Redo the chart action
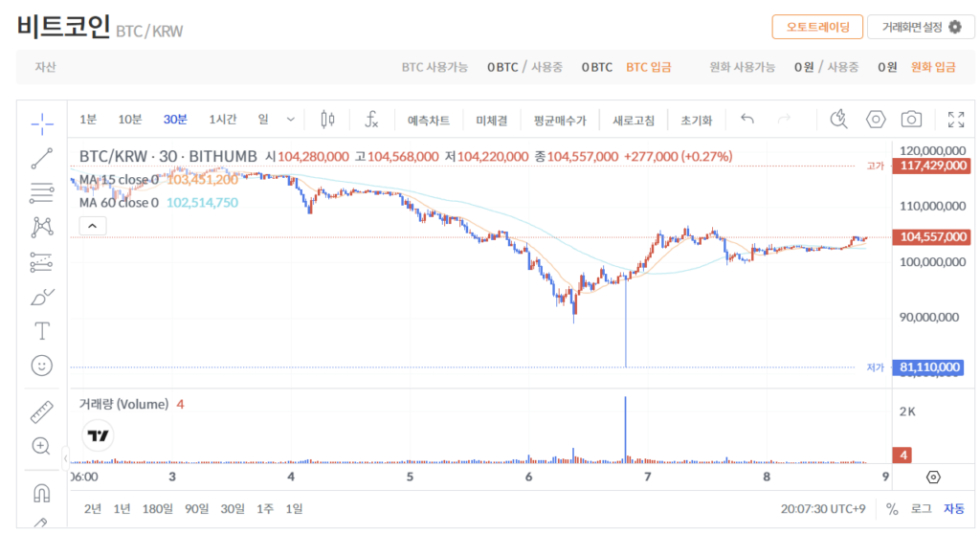 [x=784, y=118]
